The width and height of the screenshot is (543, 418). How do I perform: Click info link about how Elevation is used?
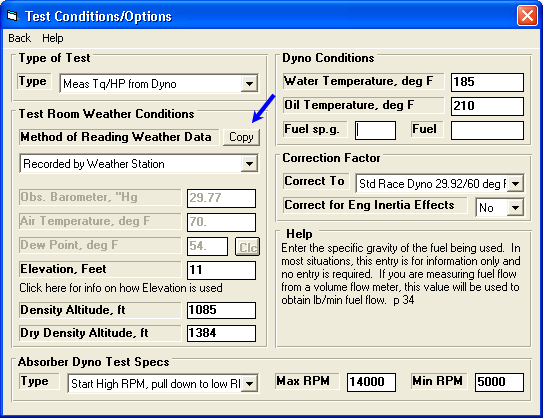pos(121,288)
